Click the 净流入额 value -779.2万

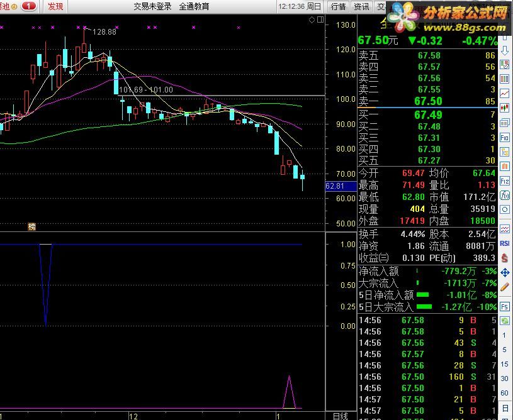458,271
